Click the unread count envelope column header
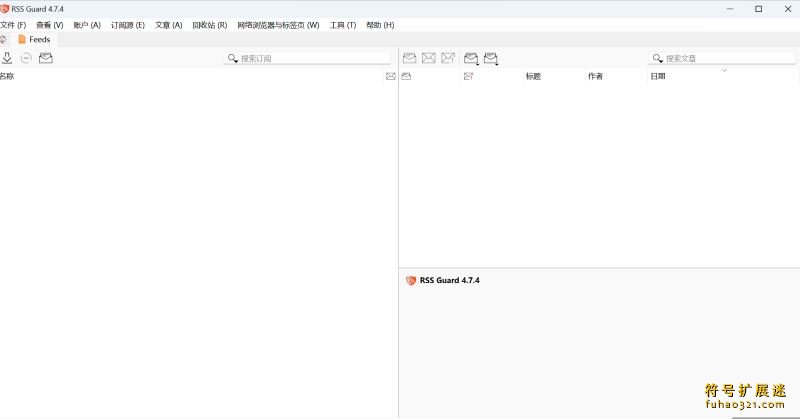800x419 pixels. pyautogui.click(x=390, y=76)
